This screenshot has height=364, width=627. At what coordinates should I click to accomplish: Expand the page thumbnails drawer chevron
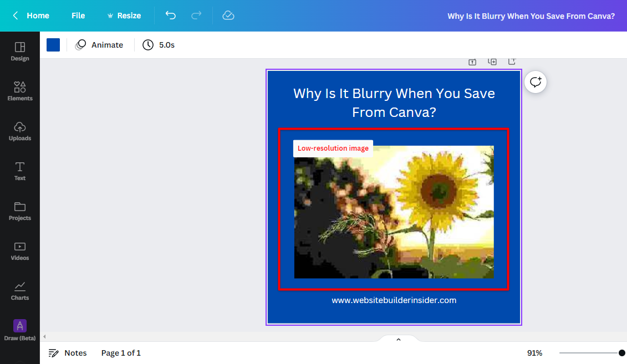(398, 339)
